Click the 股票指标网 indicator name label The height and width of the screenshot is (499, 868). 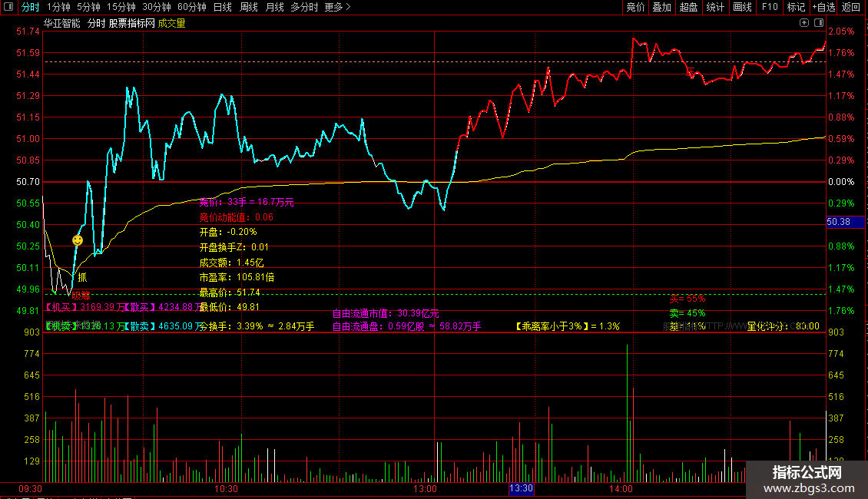pyautogui.click(x=132, y=23)
